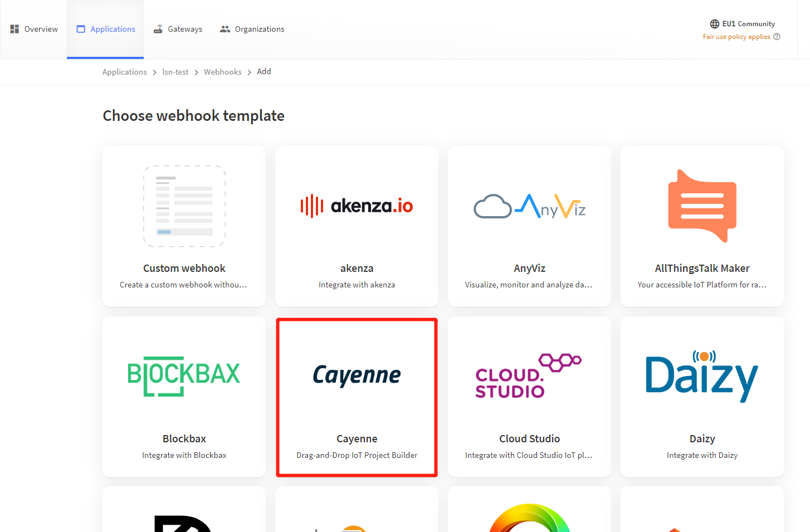
Task: Click the Cloud Studio purple logo
Action: click(x=529, y=376)
